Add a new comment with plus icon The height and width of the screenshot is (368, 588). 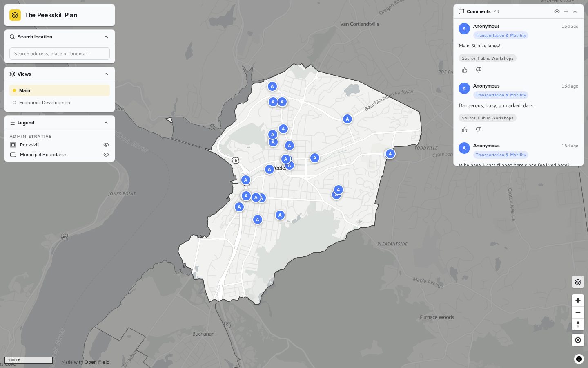click(566, 11)
